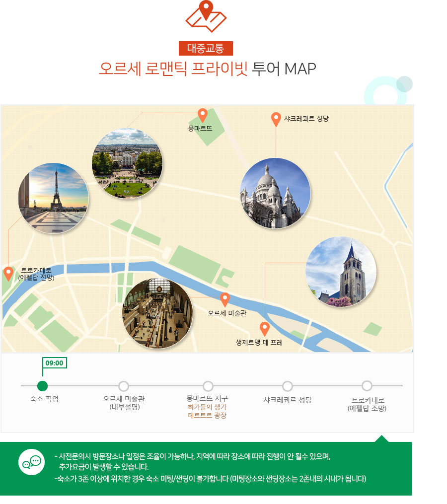This screenshot has height=504, width=447.
Task: Click 트로카데로 (에펠탑 조망) timeline label
Action: [x=367, y=404]
